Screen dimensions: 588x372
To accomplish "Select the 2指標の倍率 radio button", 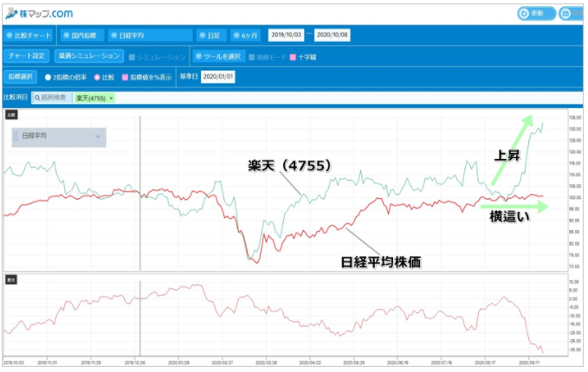I will pos(48,78).
